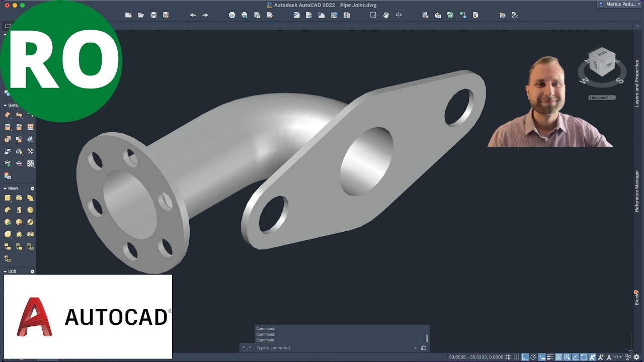Click the Undo arrow in the top toolbar

click(193, 15)
